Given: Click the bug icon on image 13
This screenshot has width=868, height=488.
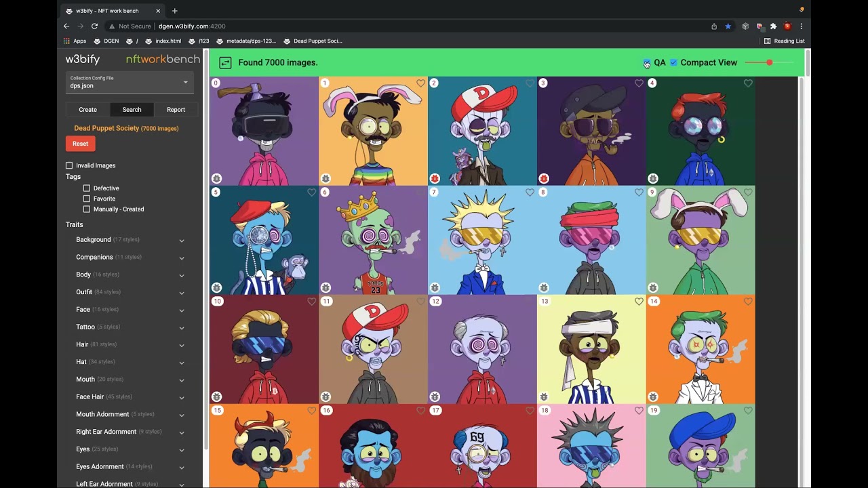Looking at the screenshot, I should click(544, 397).
